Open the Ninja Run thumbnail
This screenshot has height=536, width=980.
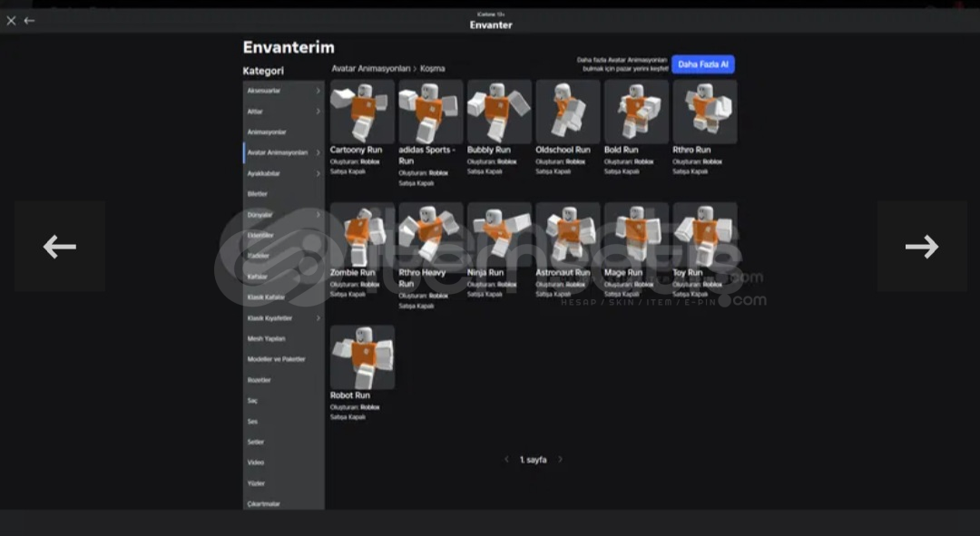pos(499,234)
